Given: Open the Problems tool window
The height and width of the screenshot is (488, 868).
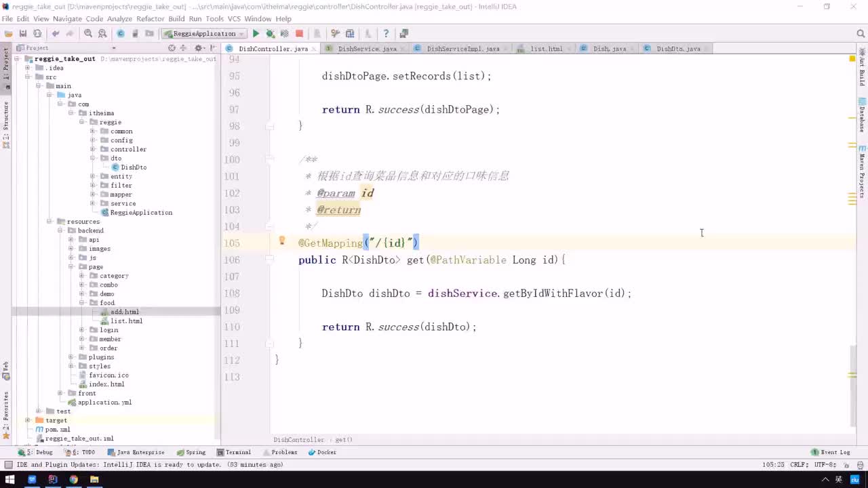Looking at the screenshot, I should point(280,452).
